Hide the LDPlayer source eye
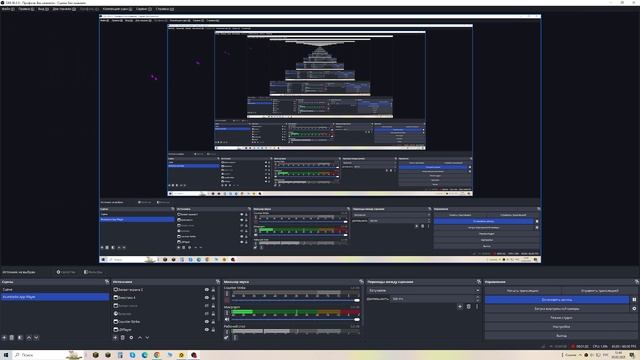This screenshot has width=640, height=360. pos(207,329)
